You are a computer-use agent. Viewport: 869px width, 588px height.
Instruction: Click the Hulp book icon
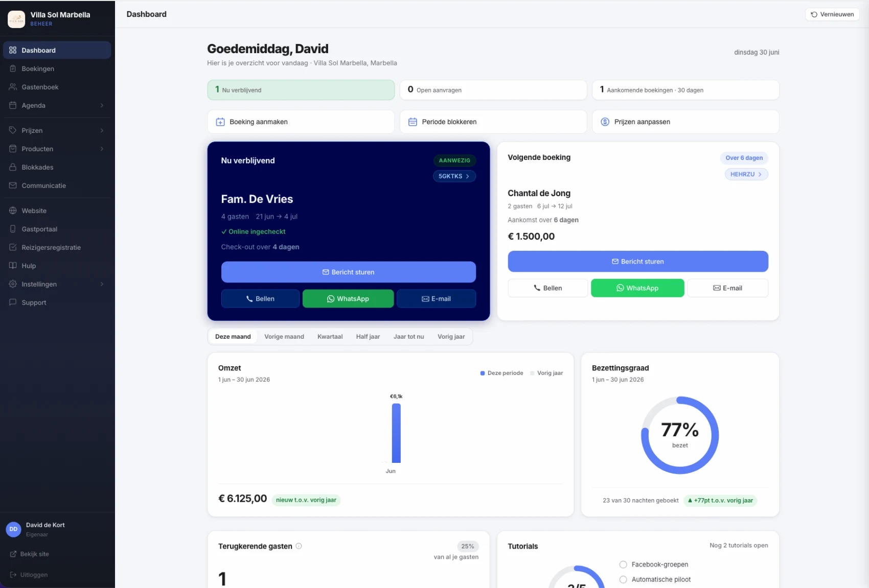click(x=13, y=266)
